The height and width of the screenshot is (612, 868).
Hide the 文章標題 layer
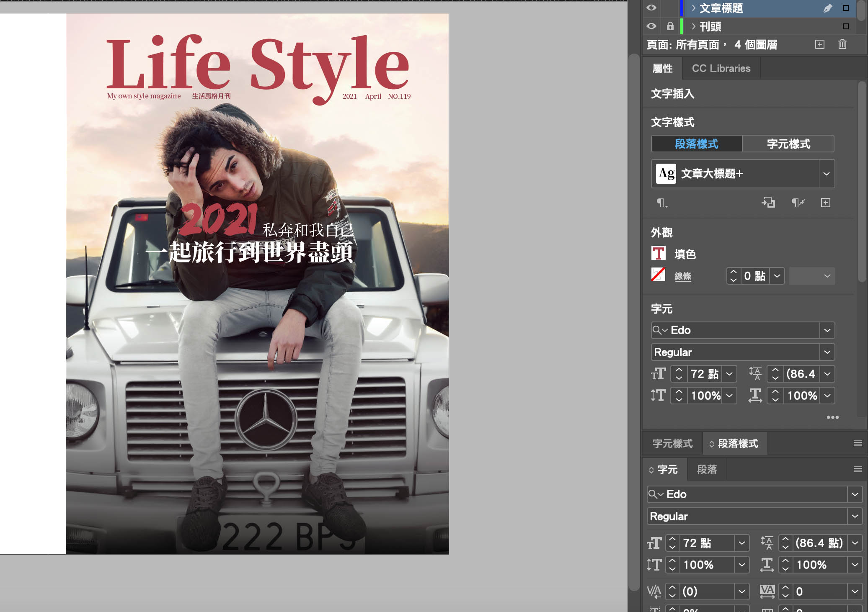coord(651,8)
